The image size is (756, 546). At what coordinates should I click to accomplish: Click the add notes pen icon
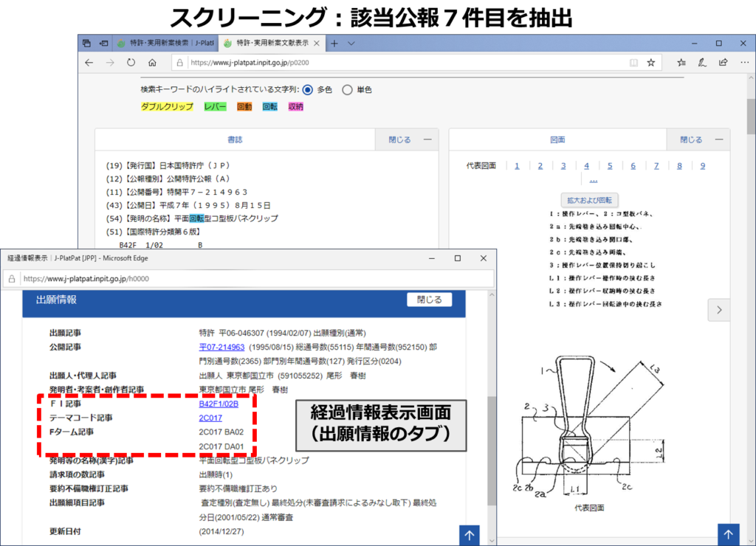[702, 63]
